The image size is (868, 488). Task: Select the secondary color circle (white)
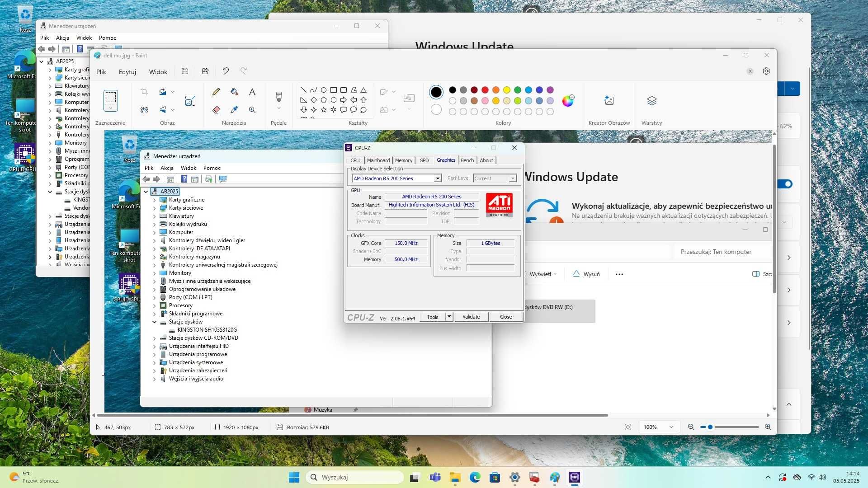click(x=436, y=109)
